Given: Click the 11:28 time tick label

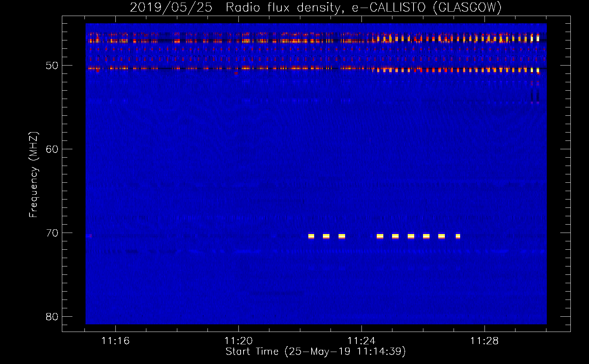Looking at the screenshot, I should coord(485,341).
